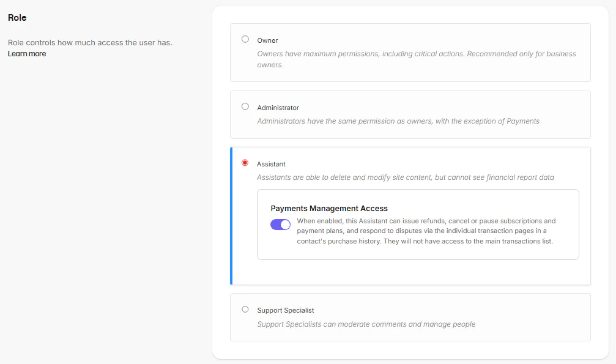The height and width of the screenshot is (364, 616).
Task: Open the Learn more link
Action: [26, 53]
